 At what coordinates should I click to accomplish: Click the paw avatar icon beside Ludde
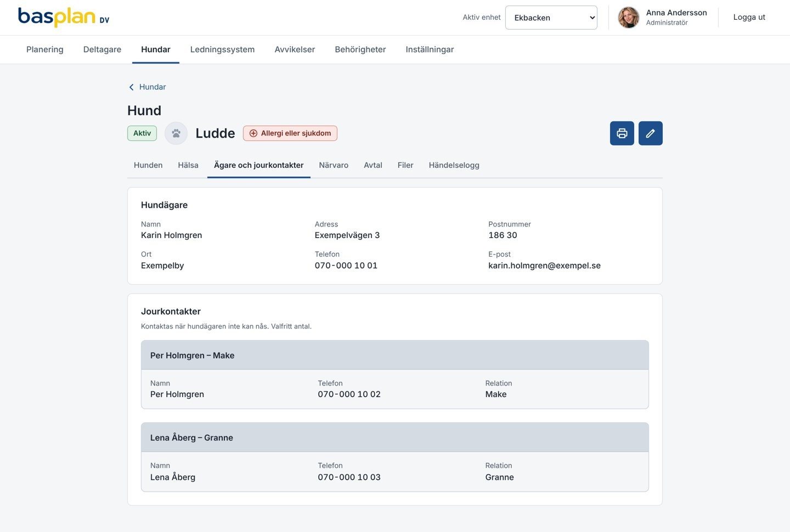coord(176,133)
